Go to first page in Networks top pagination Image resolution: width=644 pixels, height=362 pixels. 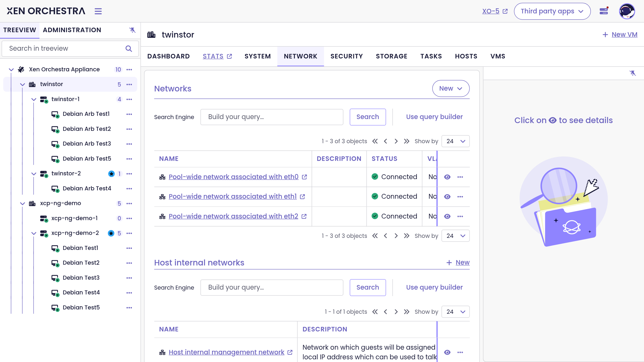click(x=375, y=141)
